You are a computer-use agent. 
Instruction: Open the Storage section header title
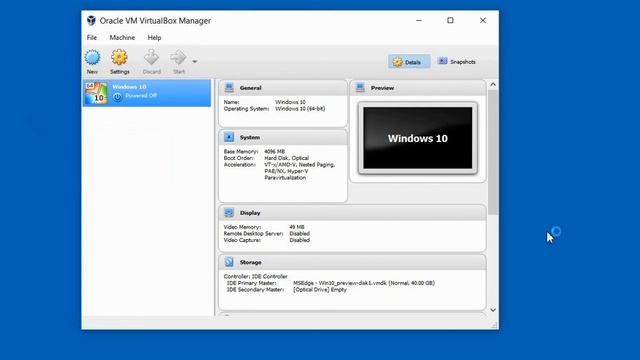(250, 262)
